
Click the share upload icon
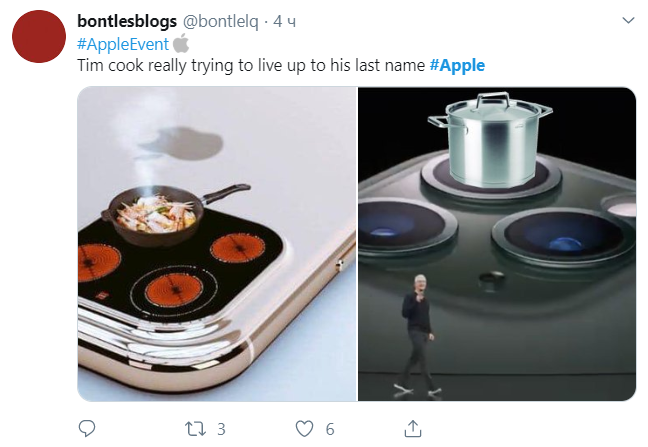(x=412, y=428)
